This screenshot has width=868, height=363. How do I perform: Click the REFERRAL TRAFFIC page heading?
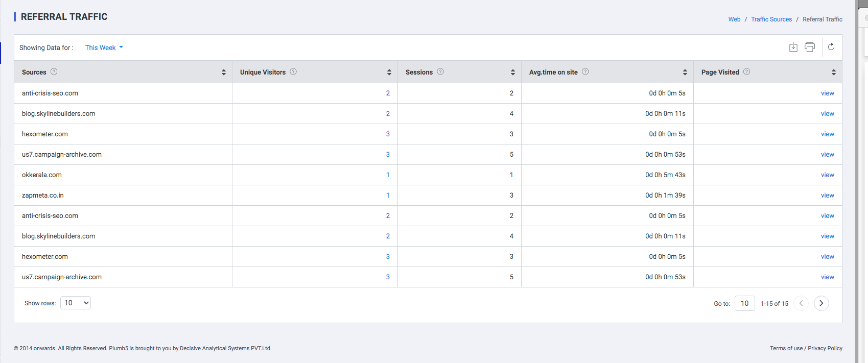coord(64,17)
